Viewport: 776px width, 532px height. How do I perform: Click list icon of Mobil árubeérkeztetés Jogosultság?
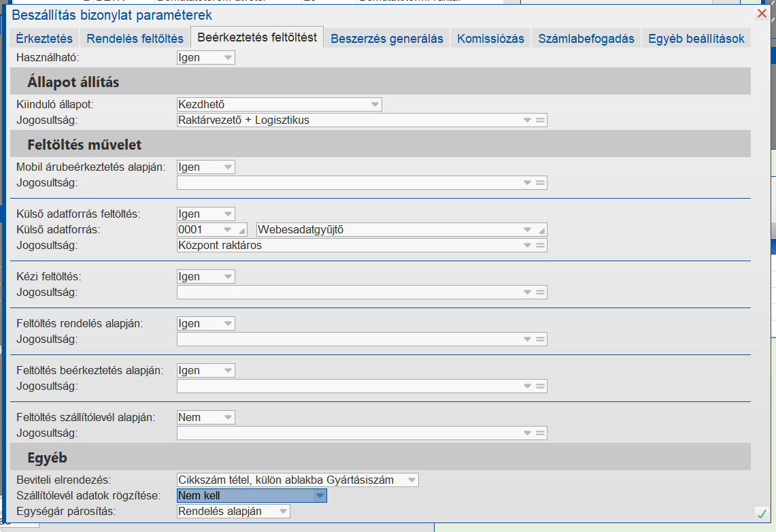point(541,183)
